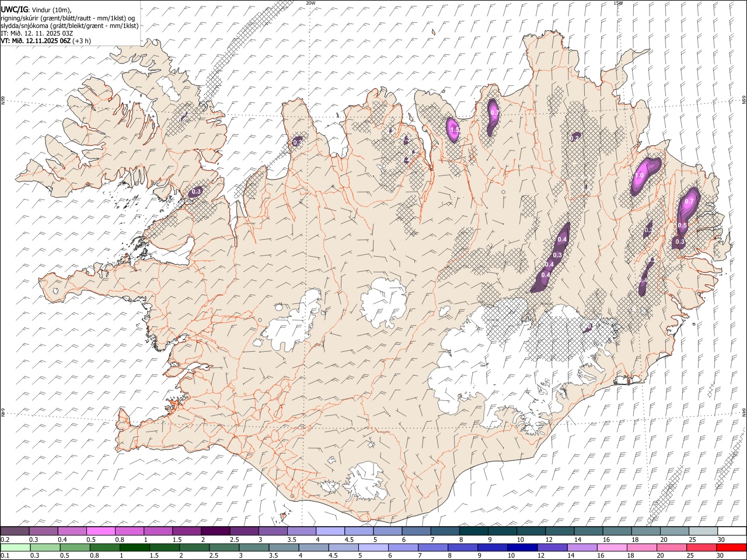This screenshot has height=560, width=747.
Task: Click the 'slydda/snjókoma (grátt/bleikt/grænt' legend line
Action: click(x=69, y=26)
